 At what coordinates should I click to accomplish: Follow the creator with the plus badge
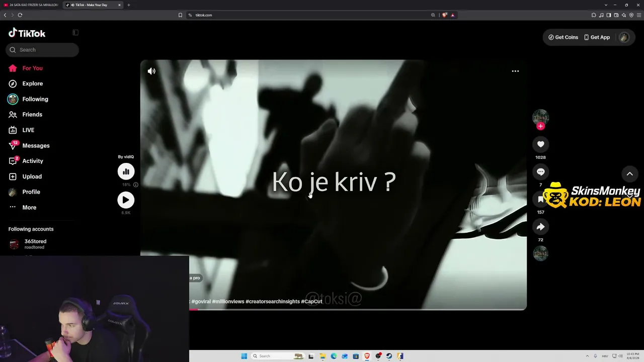pos(541,126)
